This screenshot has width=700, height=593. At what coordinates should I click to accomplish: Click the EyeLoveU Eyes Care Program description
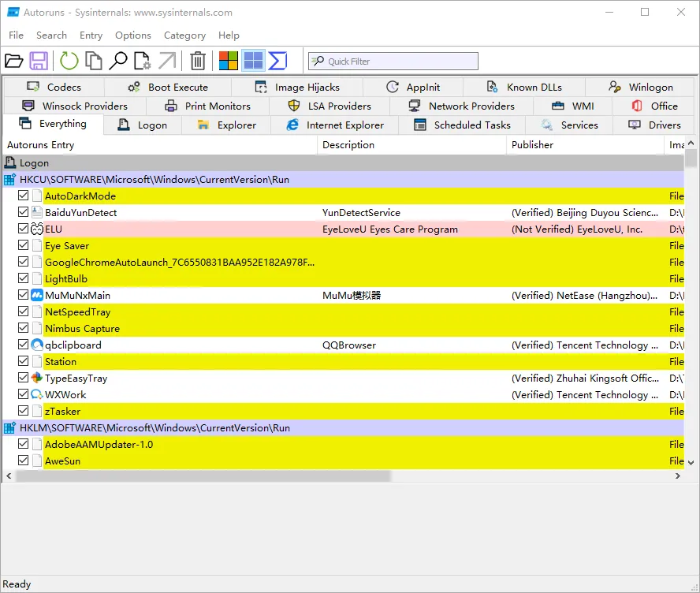(x=389, y=229)
